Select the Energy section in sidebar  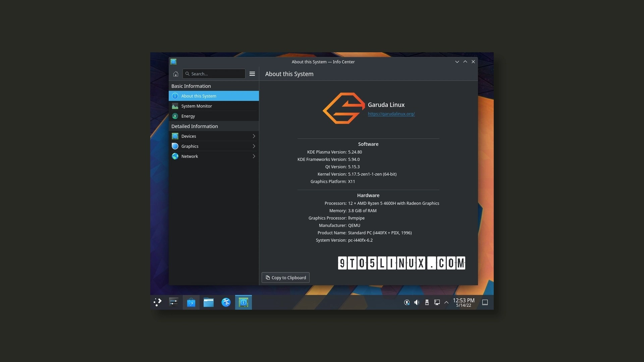click(x=188, y=116)
